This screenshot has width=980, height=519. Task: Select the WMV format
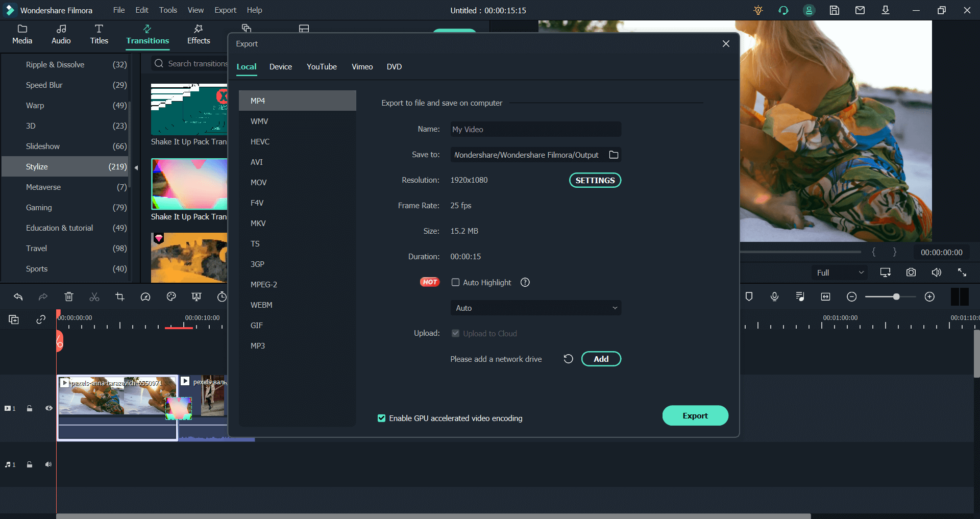click(298, 121)
